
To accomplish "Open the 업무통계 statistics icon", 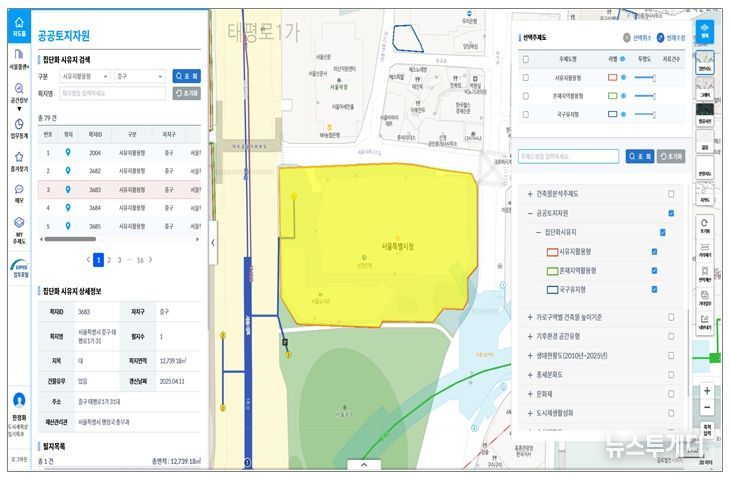I will click(x=18, y=128).
